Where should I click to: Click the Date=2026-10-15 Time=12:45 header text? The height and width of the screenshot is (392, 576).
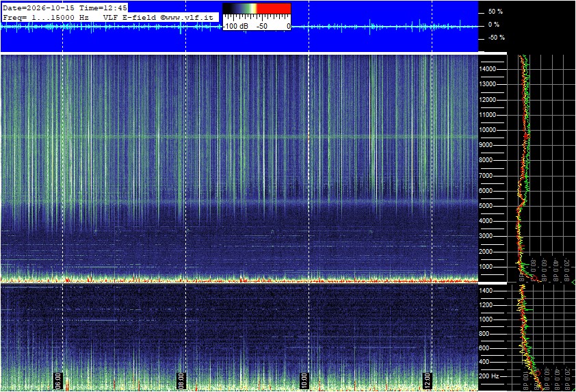click(65, 8)
